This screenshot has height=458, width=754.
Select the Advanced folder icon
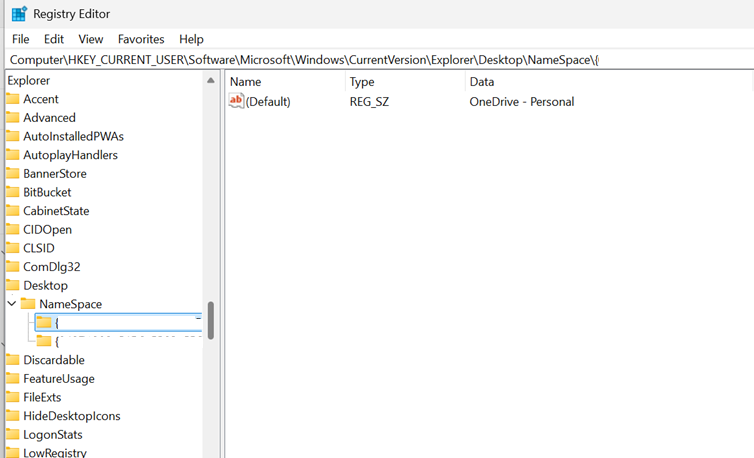13,118
